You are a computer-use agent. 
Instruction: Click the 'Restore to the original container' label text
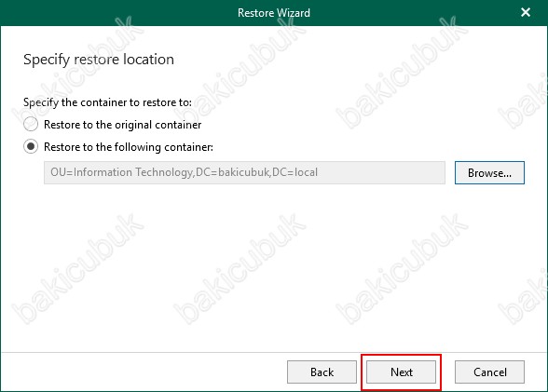[123, 125]
